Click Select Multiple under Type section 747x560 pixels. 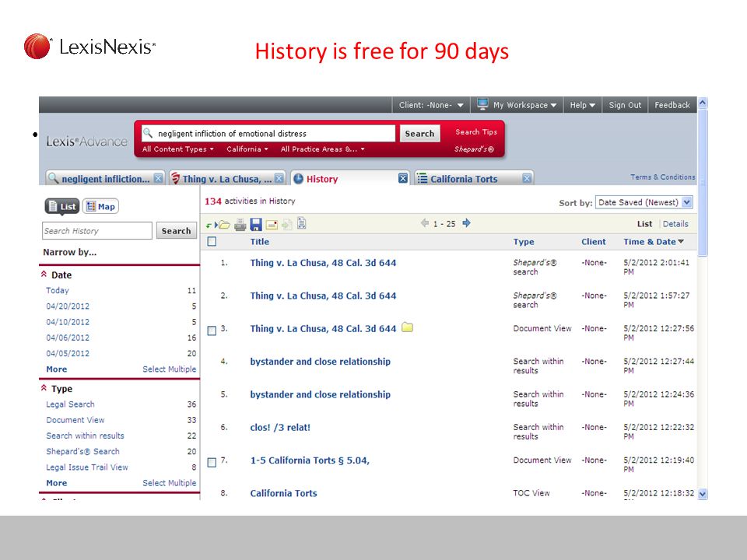pyautogui.click(x=169, y=483)
